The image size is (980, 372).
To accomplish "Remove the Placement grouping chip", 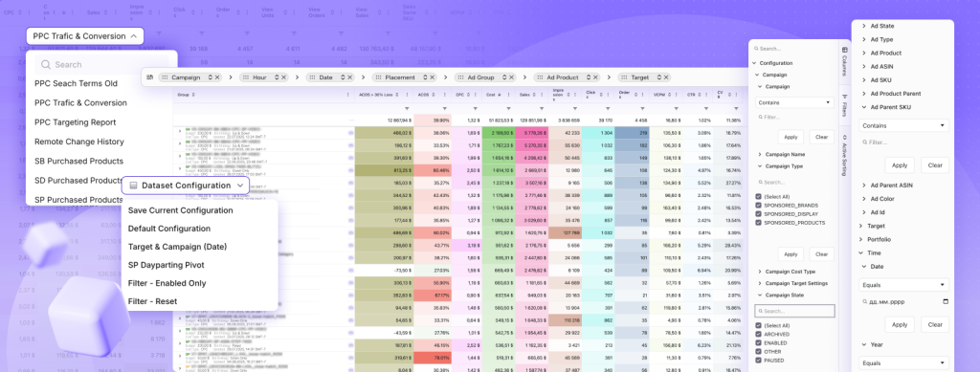I will 432,77.
